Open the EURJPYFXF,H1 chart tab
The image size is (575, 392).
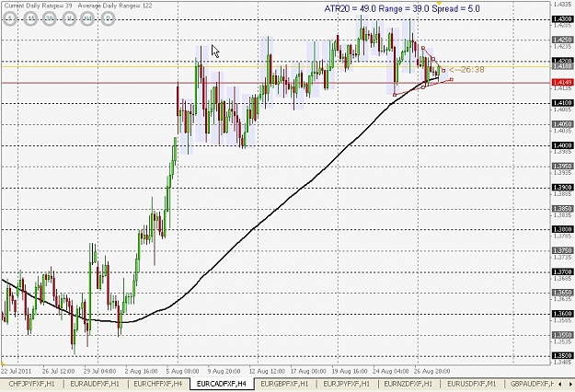coord(347,384)
